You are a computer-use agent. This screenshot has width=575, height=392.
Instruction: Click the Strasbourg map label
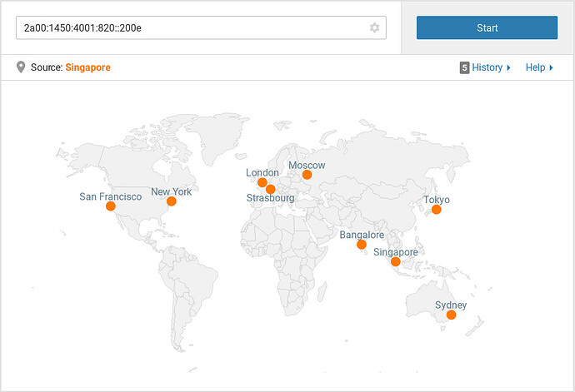270,198
